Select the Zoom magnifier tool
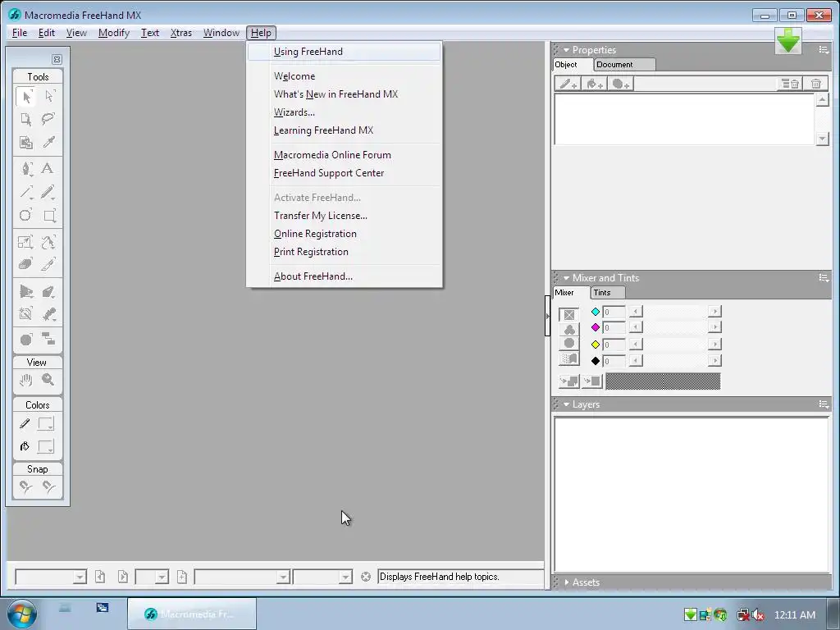Screen dimensions: 840x630 tap(48, 381)
